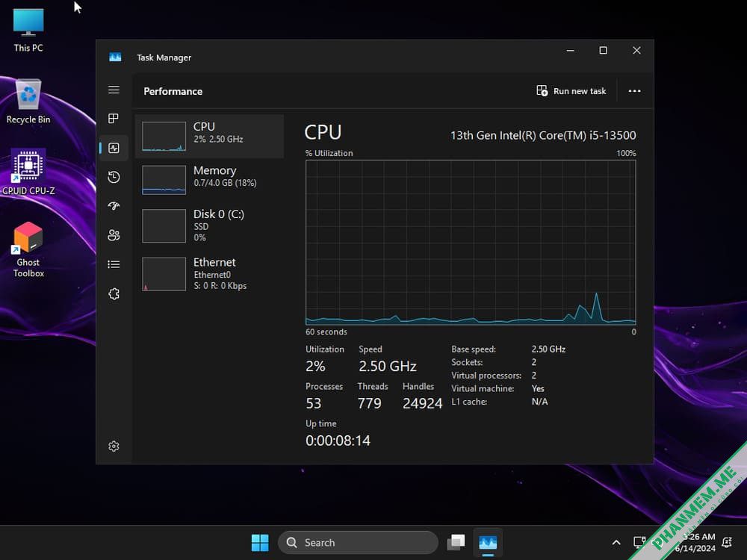747x560 pixels.
Task: Click the CPU utilization graph area
Action: (x=471, y=243)
